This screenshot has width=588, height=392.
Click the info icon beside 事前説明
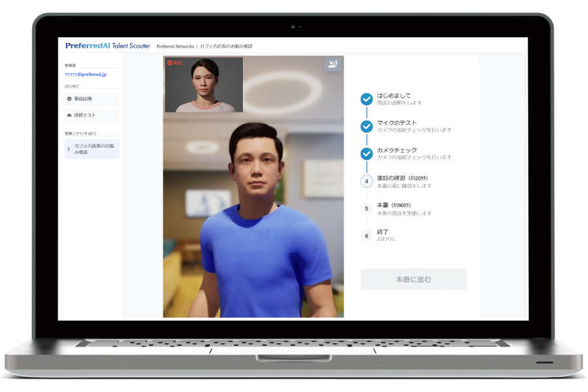[69, 99]
